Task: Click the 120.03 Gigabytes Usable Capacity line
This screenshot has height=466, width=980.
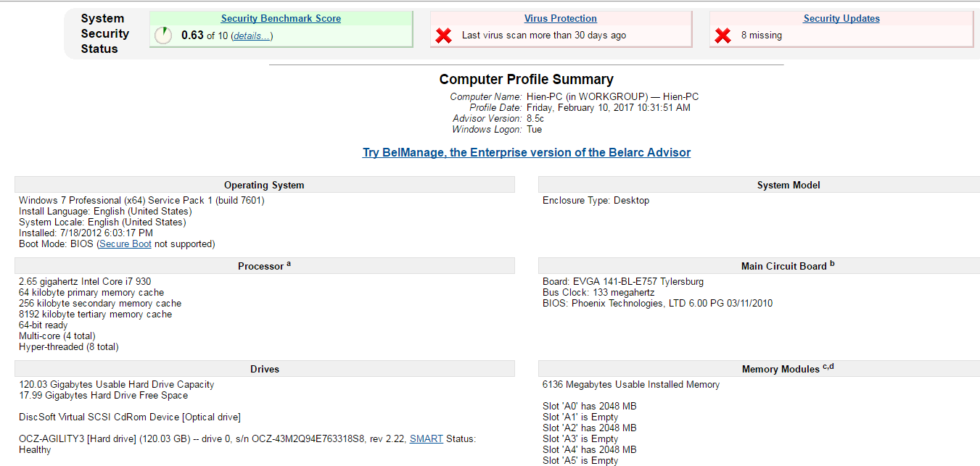Action: coord(116,385)
